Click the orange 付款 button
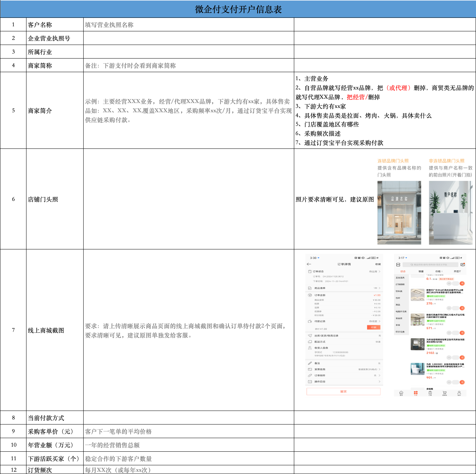This screenshot has height=474, width=476. tap(374, 327)
